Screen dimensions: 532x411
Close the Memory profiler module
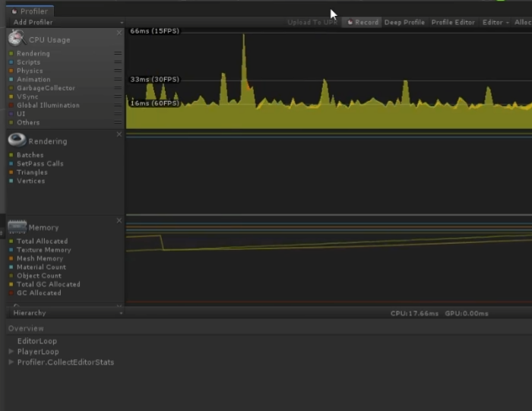(x=119, y=220)
